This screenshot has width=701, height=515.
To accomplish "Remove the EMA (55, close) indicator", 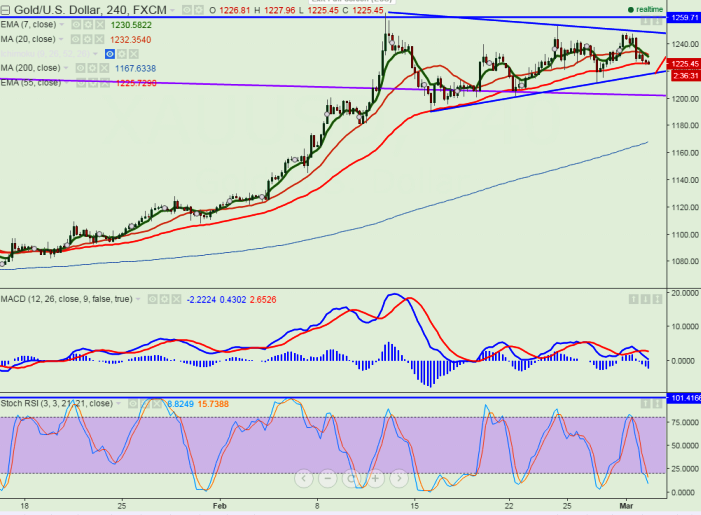I will pos(104,83).
